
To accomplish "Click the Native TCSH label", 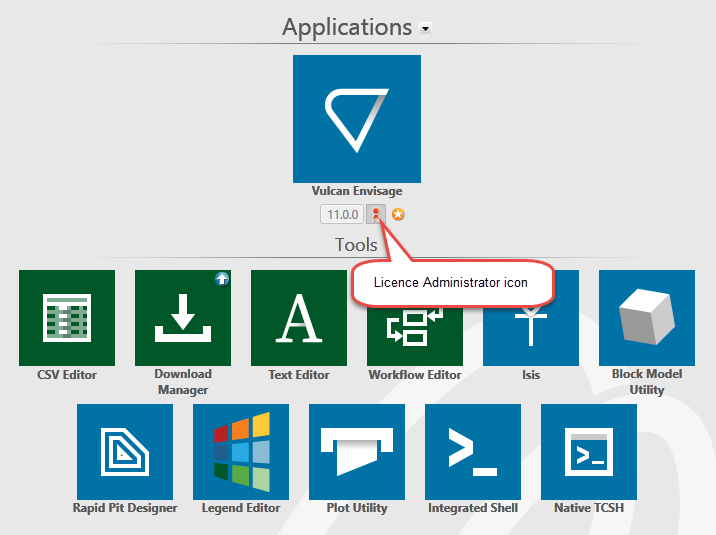I will (589, 508).
